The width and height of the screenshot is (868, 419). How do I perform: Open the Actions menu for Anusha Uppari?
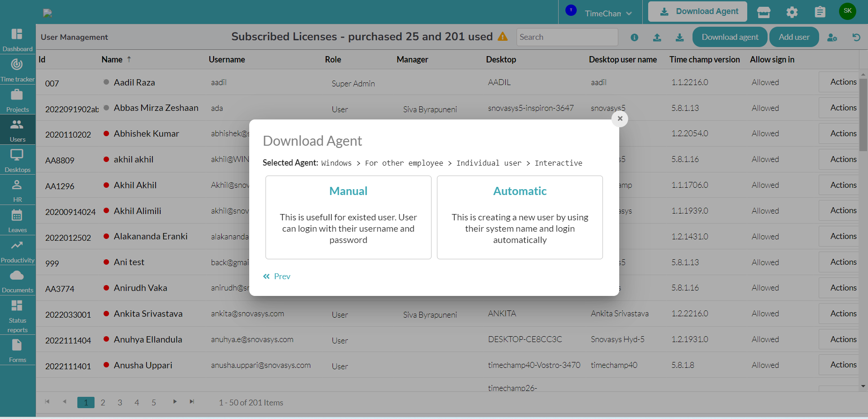click(x=840, y=365)
